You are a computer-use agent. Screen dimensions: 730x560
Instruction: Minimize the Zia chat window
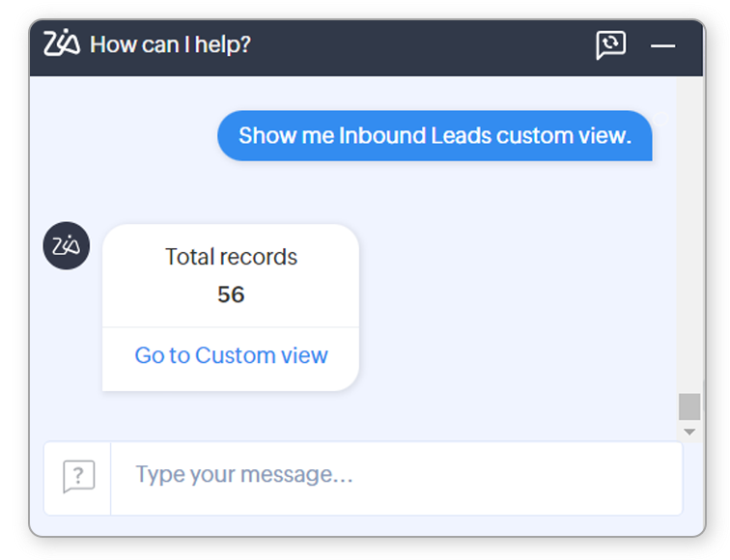[x=662, y=45]
